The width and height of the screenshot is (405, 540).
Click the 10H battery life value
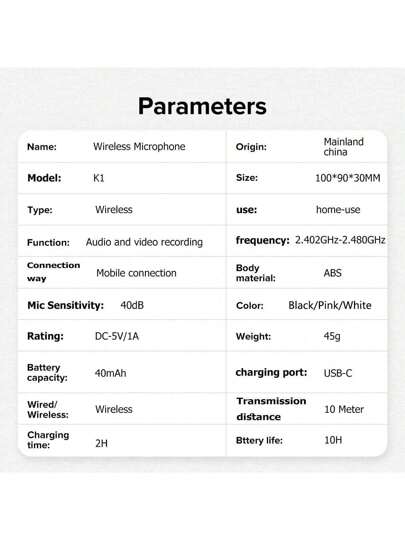333,440
